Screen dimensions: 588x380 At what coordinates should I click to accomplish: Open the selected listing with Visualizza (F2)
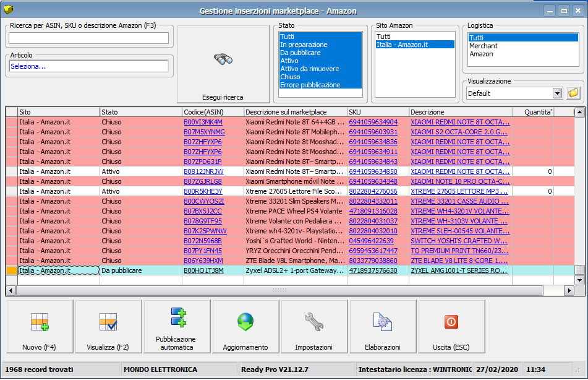point(108,327)
